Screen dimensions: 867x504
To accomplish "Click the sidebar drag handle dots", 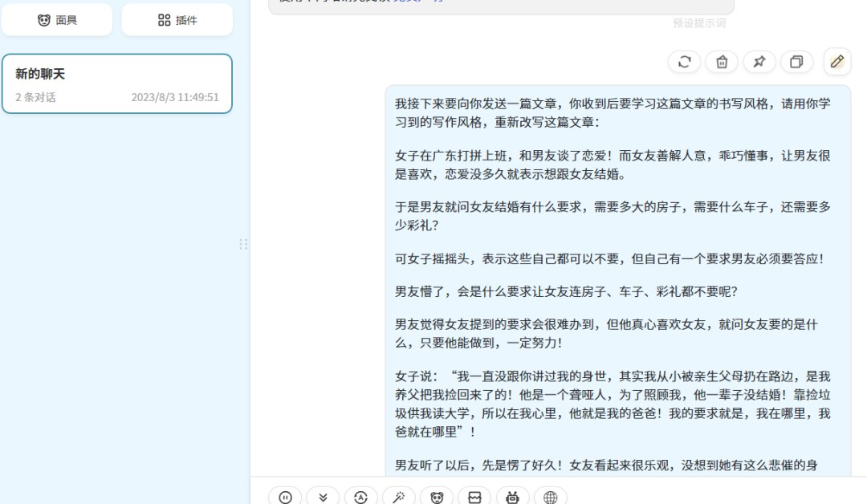I will pos(243,244).
